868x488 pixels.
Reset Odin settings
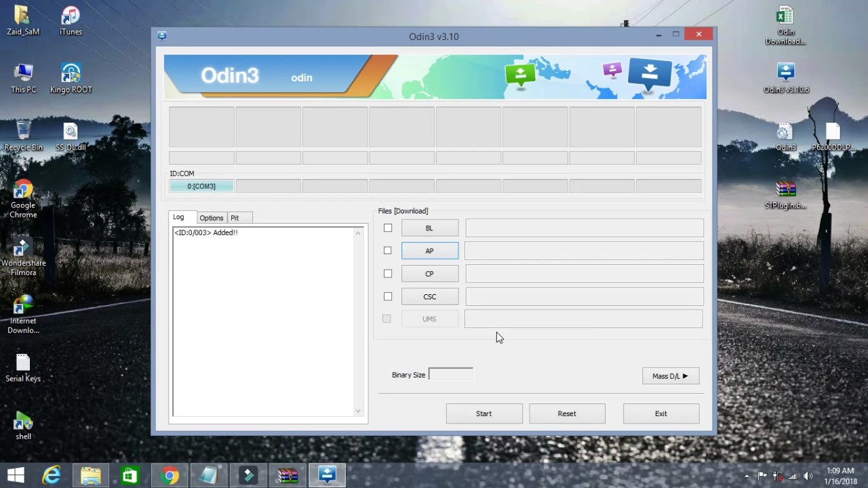pos(567,413)
